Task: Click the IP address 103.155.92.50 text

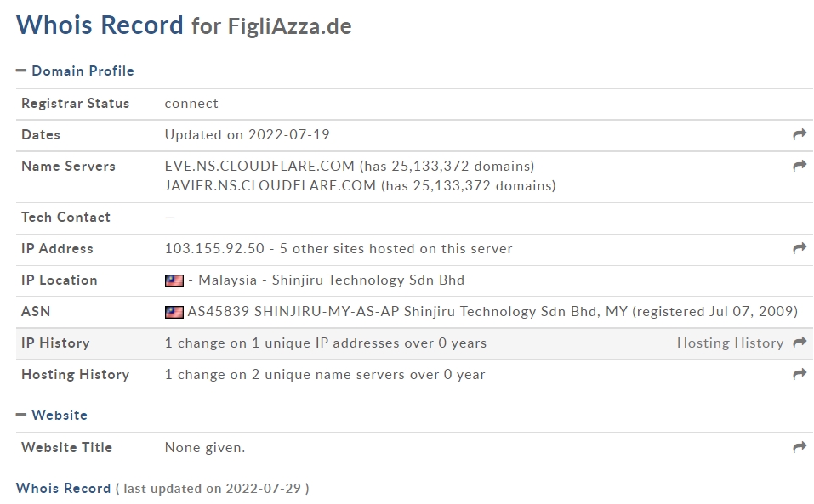Action: tap(214, 248)
